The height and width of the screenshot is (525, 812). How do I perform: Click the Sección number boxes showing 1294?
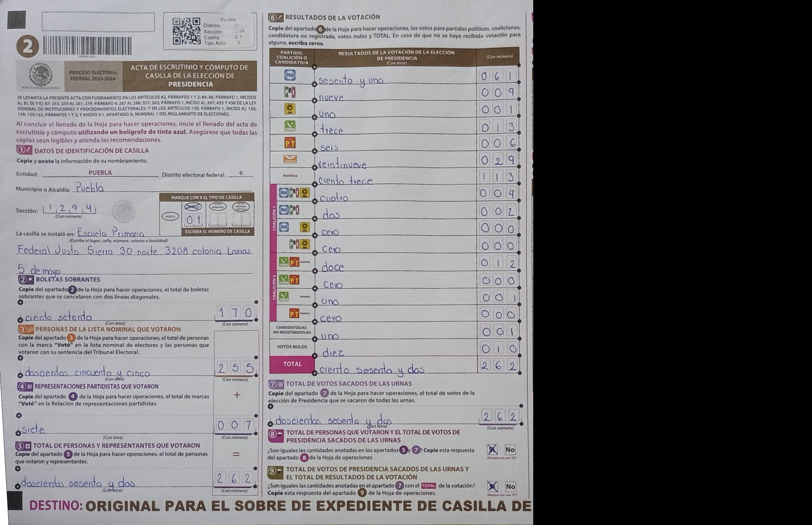point(70,208)
